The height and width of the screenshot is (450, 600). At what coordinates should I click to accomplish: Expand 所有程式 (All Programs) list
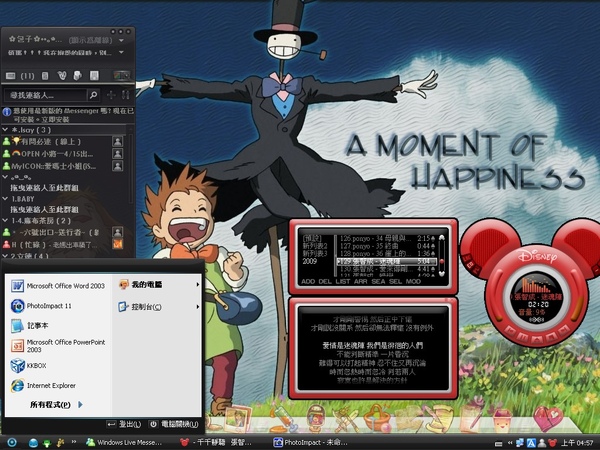pyautogui.click(x=56, y=404)
